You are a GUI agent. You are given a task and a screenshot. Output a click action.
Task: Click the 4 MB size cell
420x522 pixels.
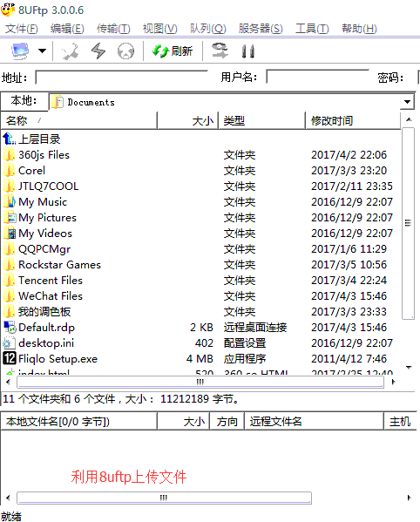[200, 358]
